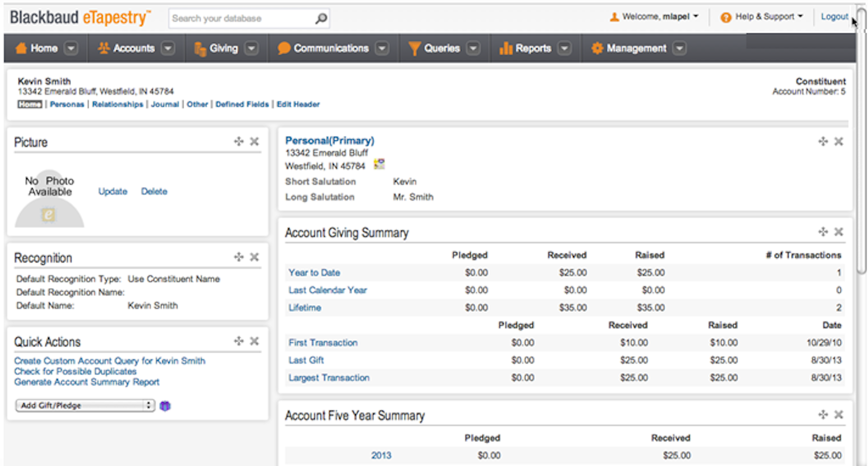Click the Update link to change photo
Screen dimensions: 868x466
(x=113, y=191)
